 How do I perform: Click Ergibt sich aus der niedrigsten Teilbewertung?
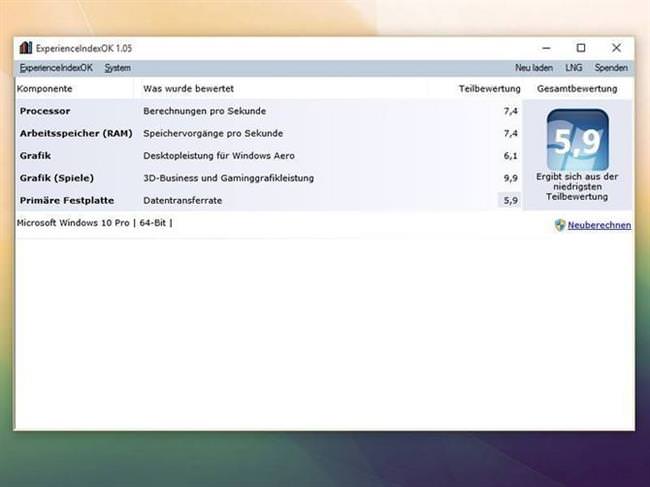[x=577, y=187]
